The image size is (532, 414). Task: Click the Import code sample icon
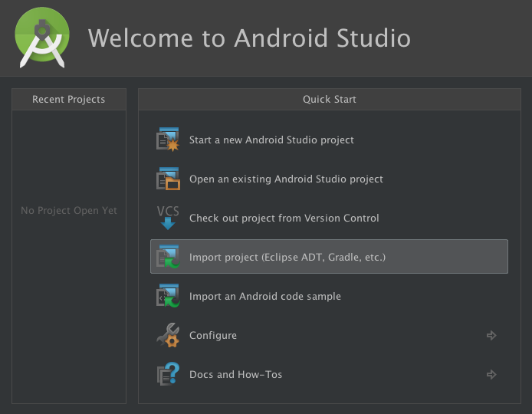[168, 296]
